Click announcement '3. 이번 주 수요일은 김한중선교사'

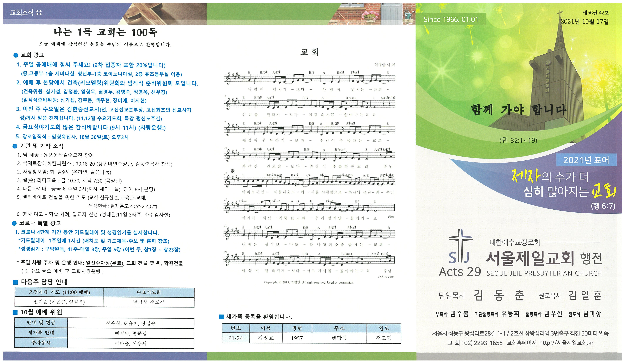coord(104,109)
